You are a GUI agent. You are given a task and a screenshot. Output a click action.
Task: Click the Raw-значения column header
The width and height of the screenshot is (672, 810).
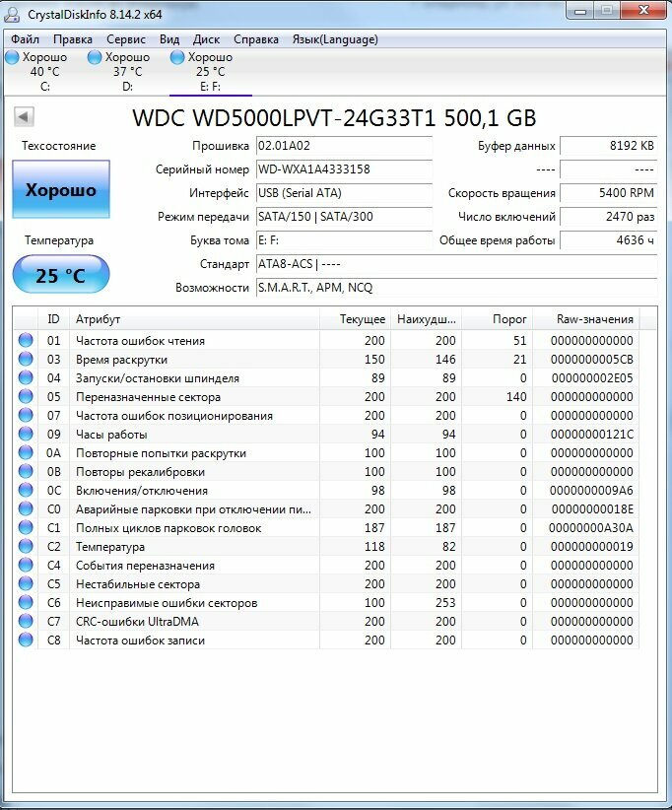(x=586, y=318)
